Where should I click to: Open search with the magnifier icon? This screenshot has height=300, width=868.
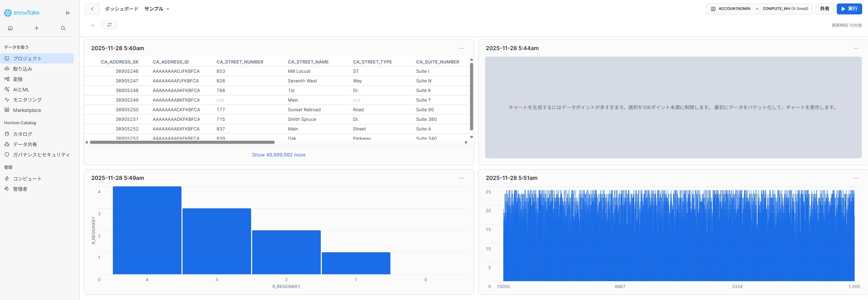[63, 28]
